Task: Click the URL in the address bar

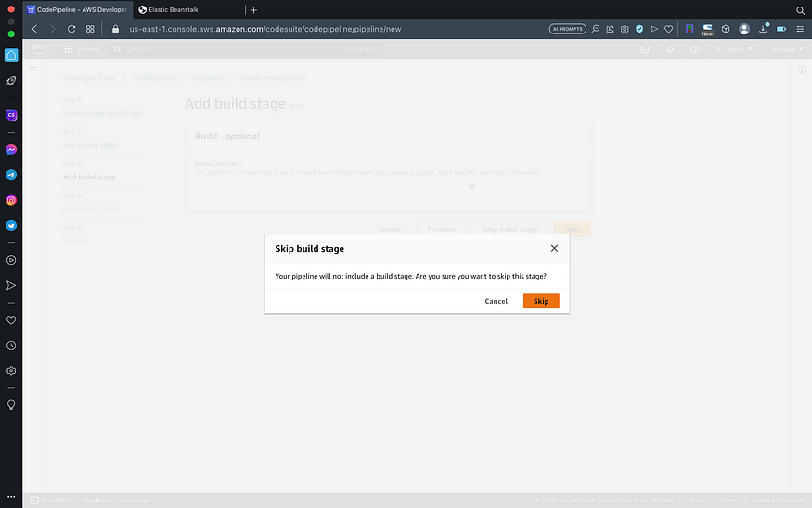Action: tap(265, 29)
